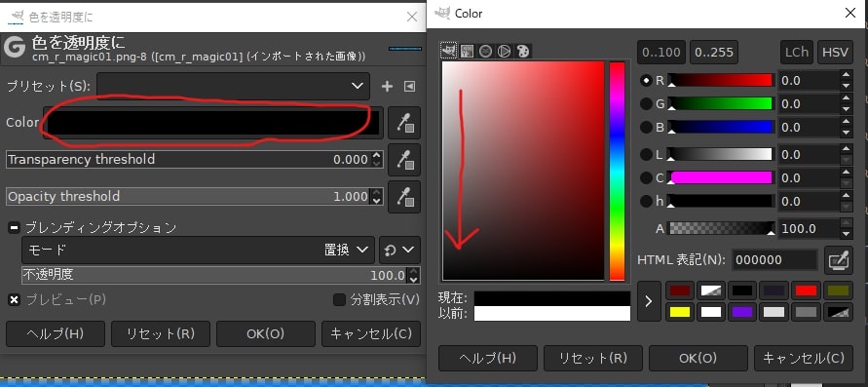Pick Transparency threshold with eyedropper button
Screen dimensions: 868x387
pyautogui.click(x=404, y=160)
